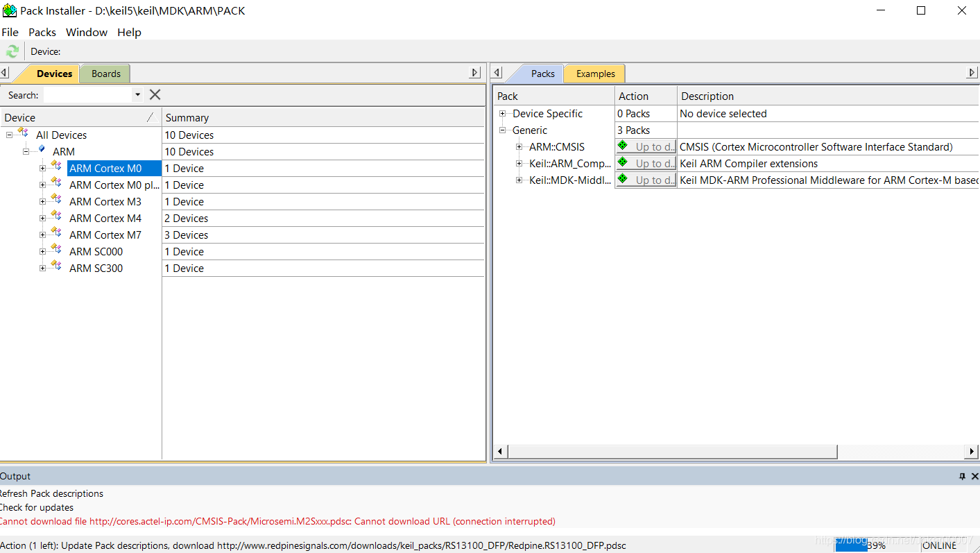Click the Action column header
The height and width of the screenshot is (553, 980).
point(646,96)
